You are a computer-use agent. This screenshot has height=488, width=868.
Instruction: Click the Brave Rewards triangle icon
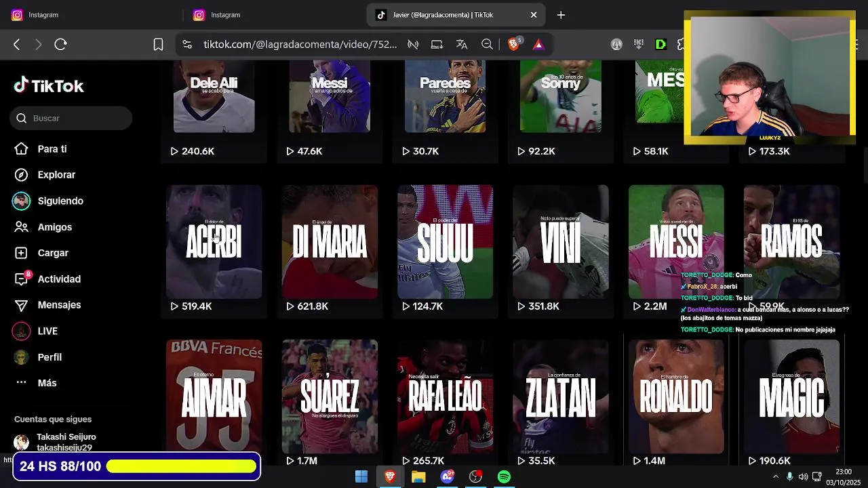[x=538, y=44]
